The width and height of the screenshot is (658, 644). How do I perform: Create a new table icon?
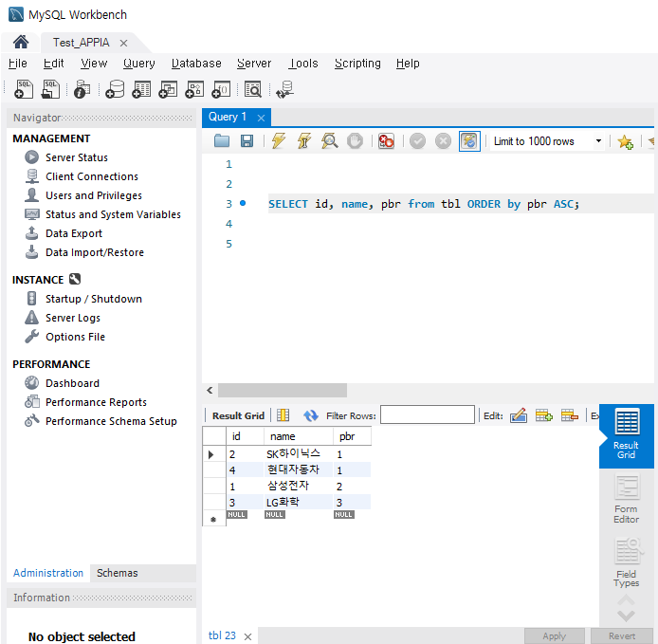[x=141, y=89]
